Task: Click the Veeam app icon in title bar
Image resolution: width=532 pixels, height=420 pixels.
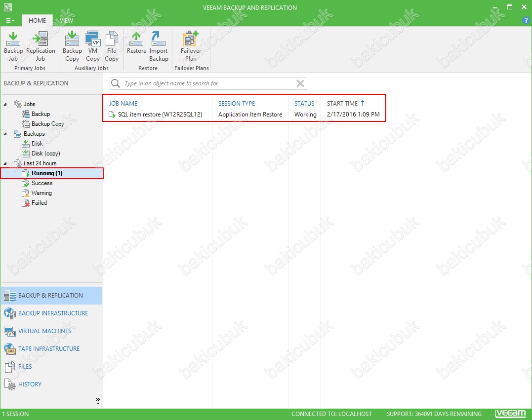Action: (x=8, y=7)
